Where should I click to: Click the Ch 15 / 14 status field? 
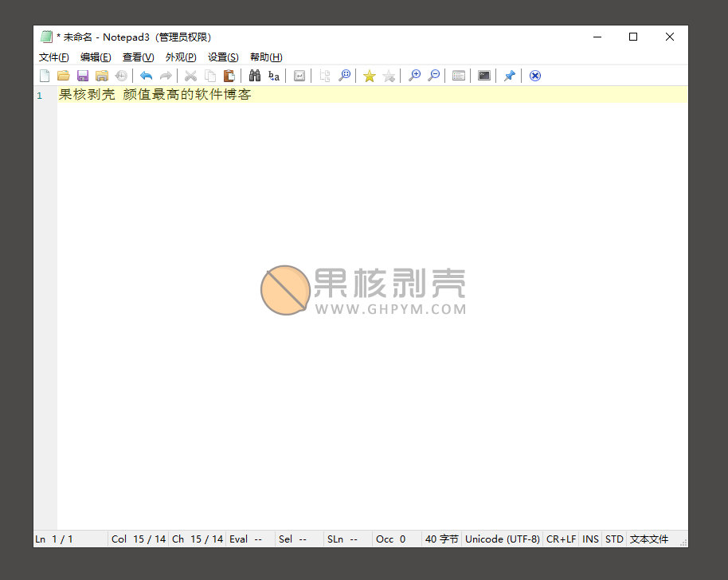coord(198,539)
